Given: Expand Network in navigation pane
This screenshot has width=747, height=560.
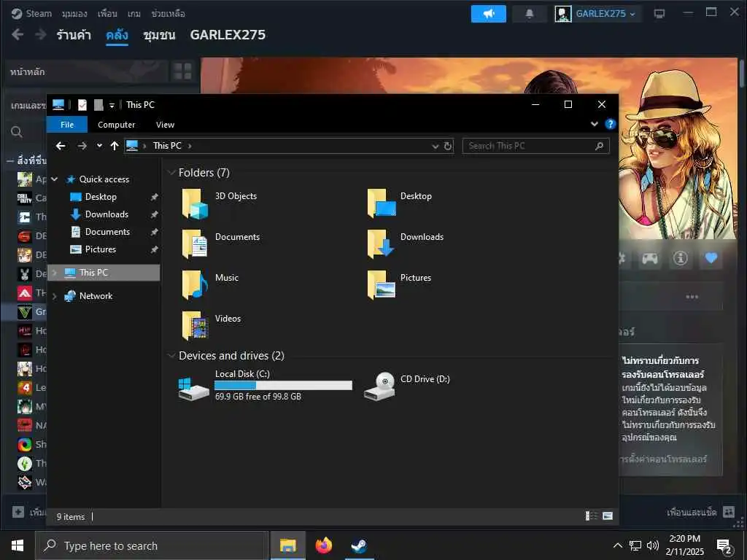Looking at the screenshot, I should tap(54, 296).
